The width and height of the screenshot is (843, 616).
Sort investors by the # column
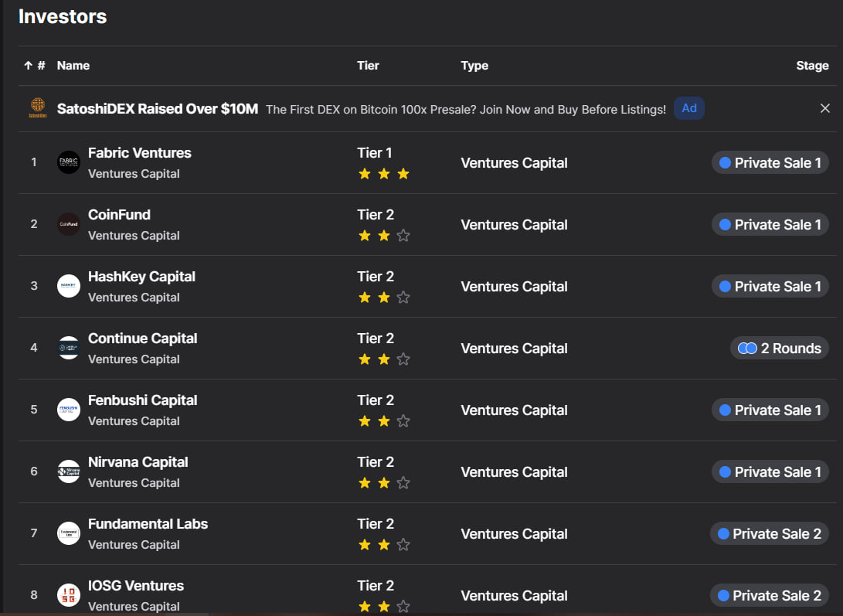point(35,66)
